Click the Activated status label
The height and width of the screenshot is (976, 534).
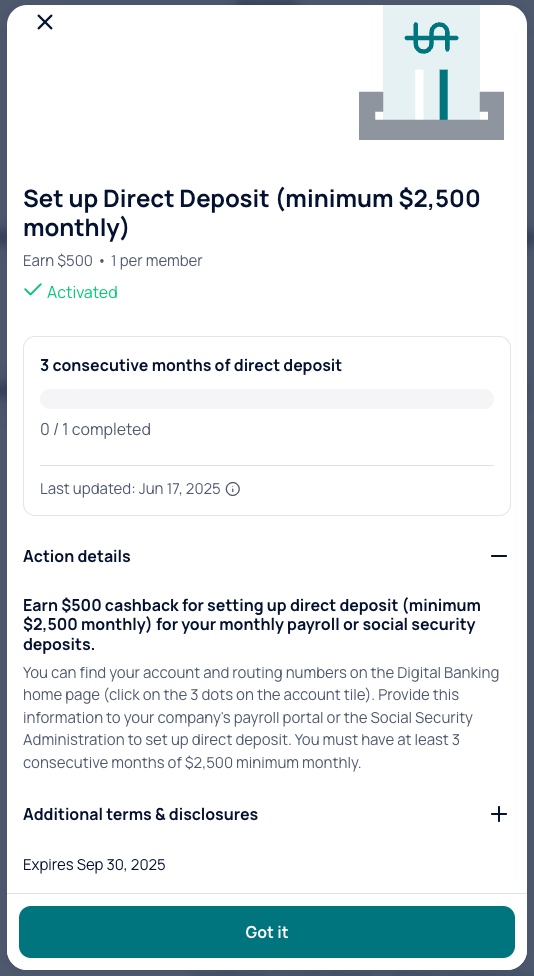tap(82, 292)
